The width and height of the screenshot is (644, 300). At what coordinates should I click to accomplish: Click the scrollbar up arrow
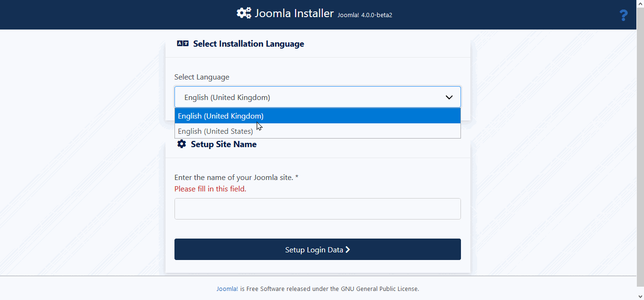point(640,4)
